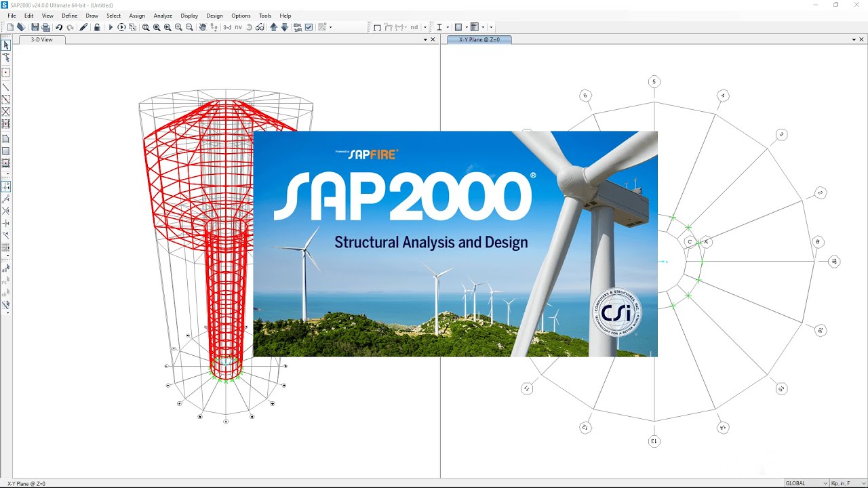868x488 pixels.
Task: Open the Define menu
Action: point(69,16)
